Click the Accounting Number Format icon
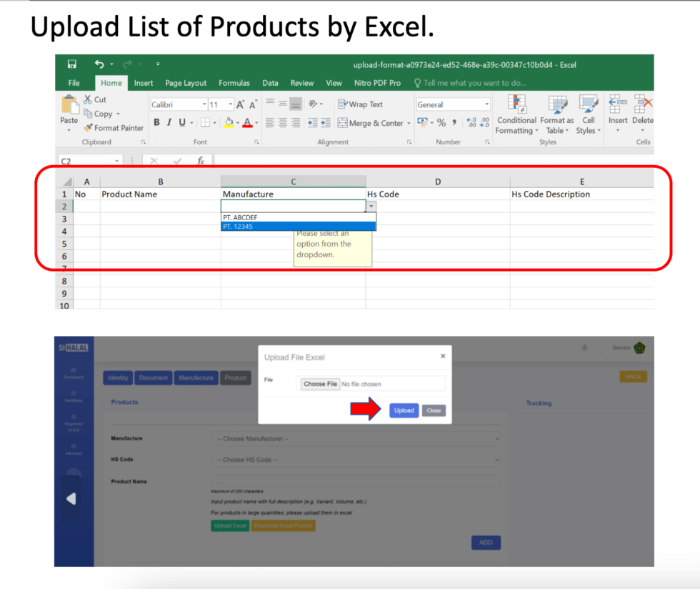Screen dimensions: 700x589 tap(422, 122)
